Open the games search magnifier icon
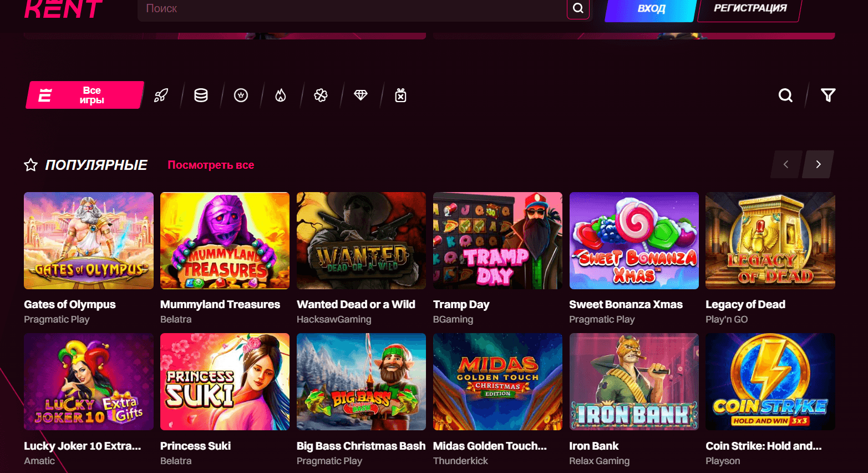The width and height of the screenshot is (868, 473). pos(785,95)
